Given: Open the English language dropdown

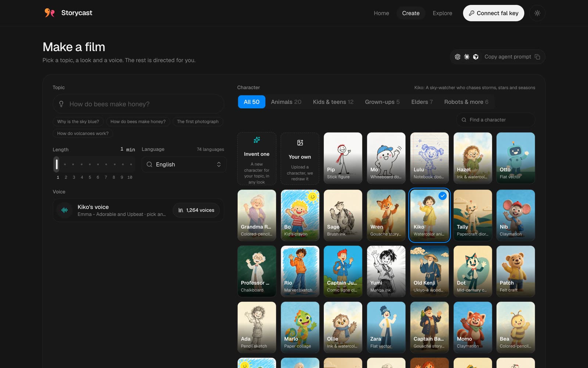Looking at the screenshot, I should coord(184,164).
